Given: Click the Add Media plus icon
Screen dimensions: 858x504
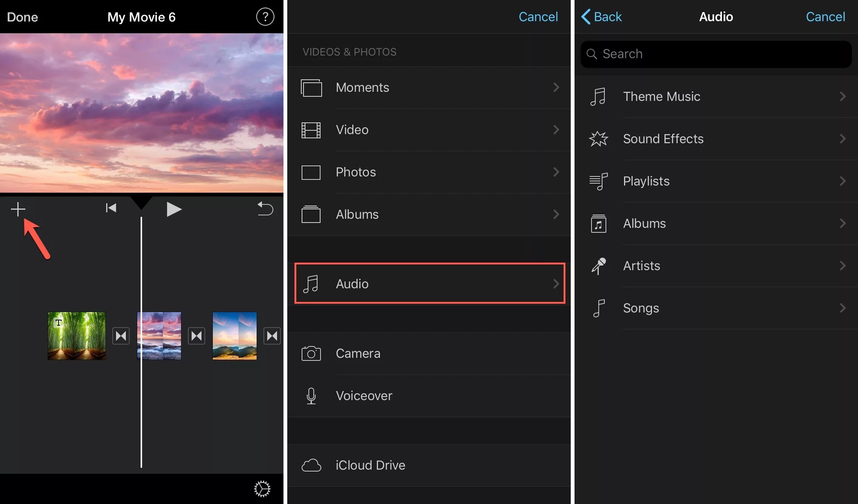Looking at the screenshot, I should click(x=17, y=209).
